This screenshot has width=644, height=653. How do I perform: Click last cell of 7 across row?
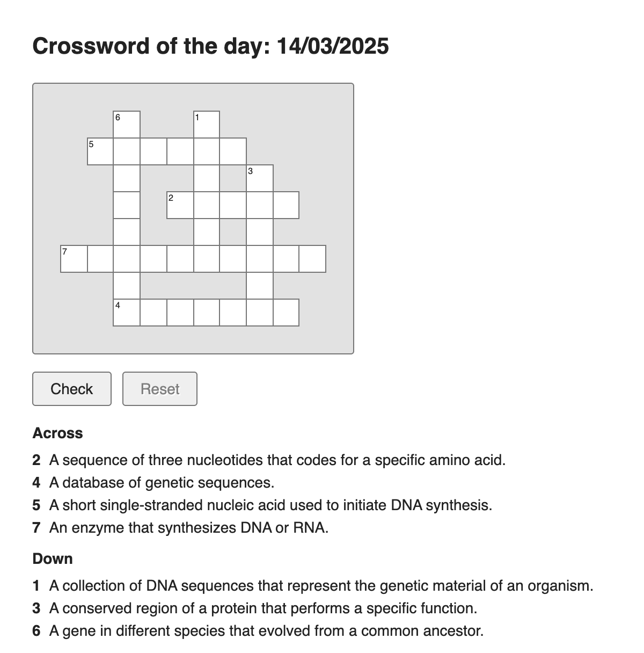313,259
